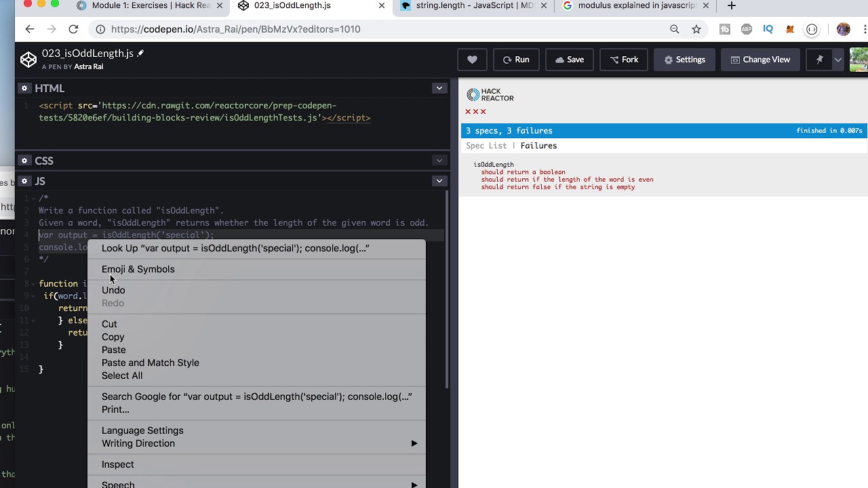Viewport: 868px width, 488px height.
Task: Close the modulus explained Google tab
Action: point(706,5)
